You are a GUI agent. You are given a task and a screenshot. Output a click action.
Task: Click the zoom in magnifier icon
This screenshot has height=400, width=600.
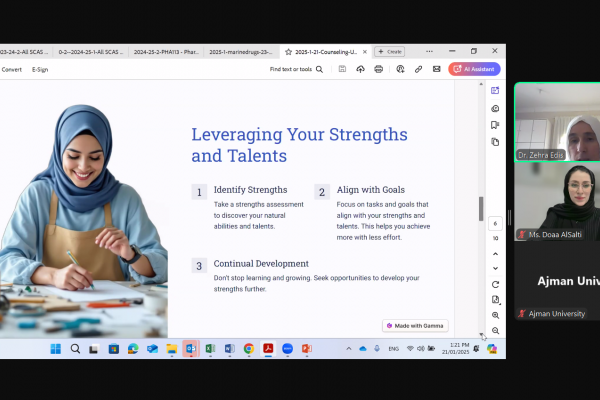(x=495, y=315)
